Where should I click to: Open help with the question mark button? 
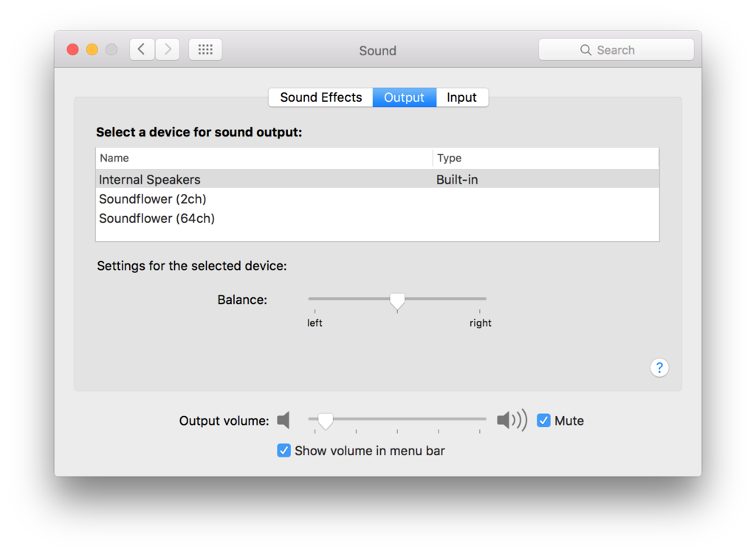[659, 368]
